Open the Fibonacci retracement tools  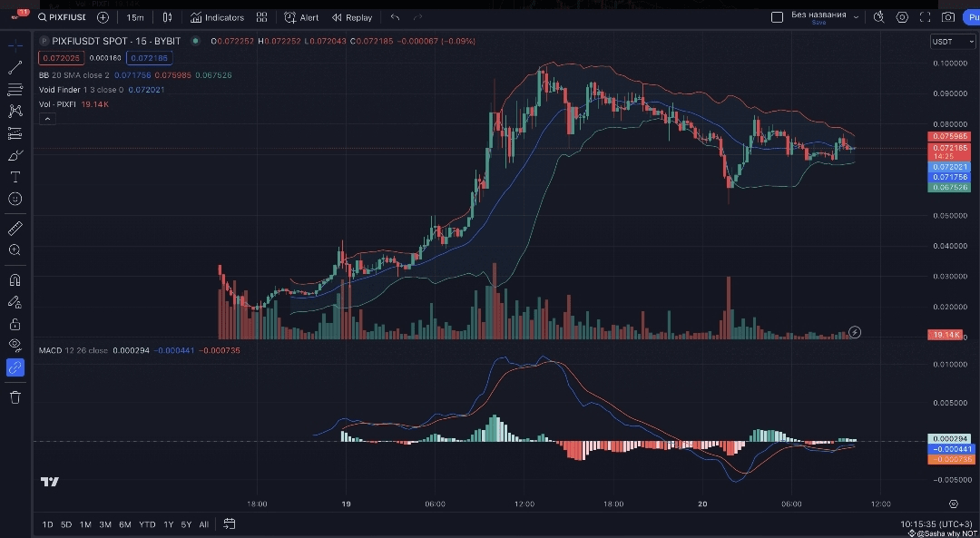(x=15, y=89)
